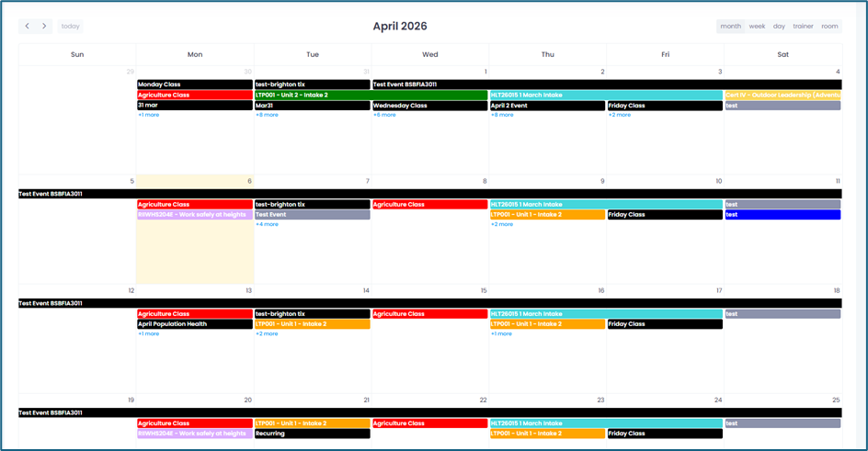Screen dimensions: 868x451
Task: Open the black Monday Class event
Action: click(x=194, y=85)
